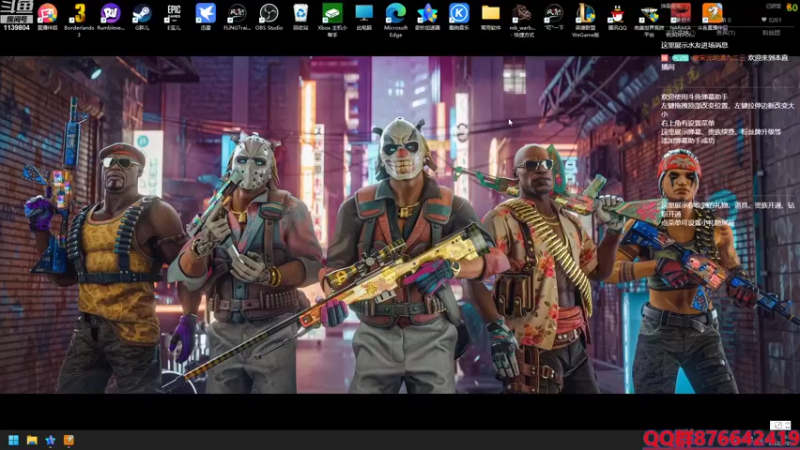Open the 此电脑 (This PC) icon

[364, 16]
